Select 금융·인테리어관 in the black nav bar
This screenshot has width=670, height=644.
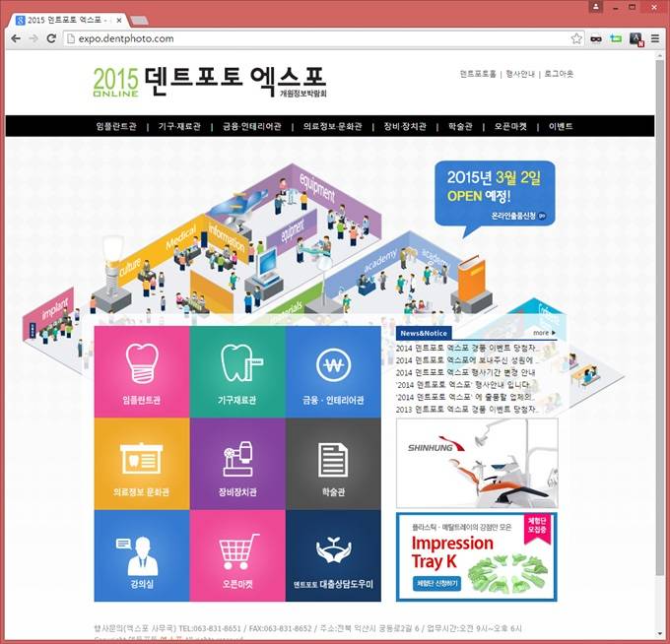(252, 126)
